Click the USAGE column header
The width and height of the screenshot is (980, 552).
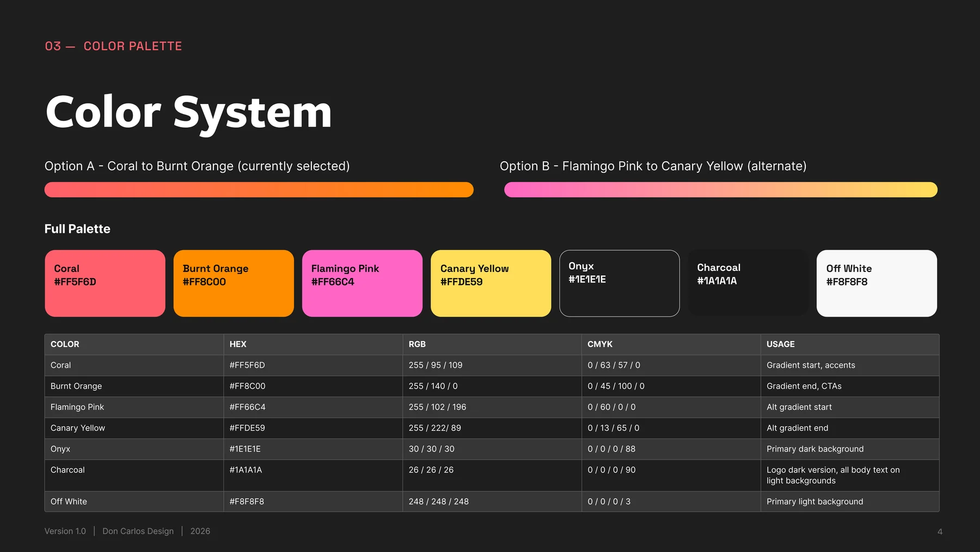tap(850, 344)
